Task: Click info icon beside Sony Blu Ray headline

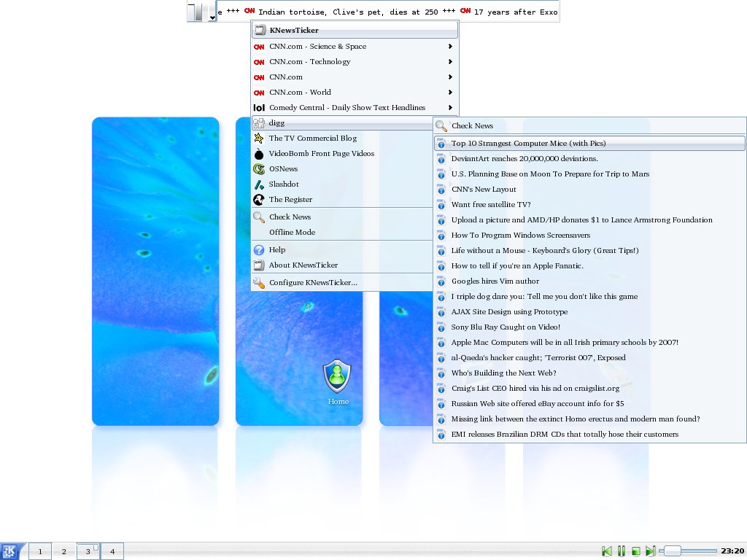Action: pos(441,327)
